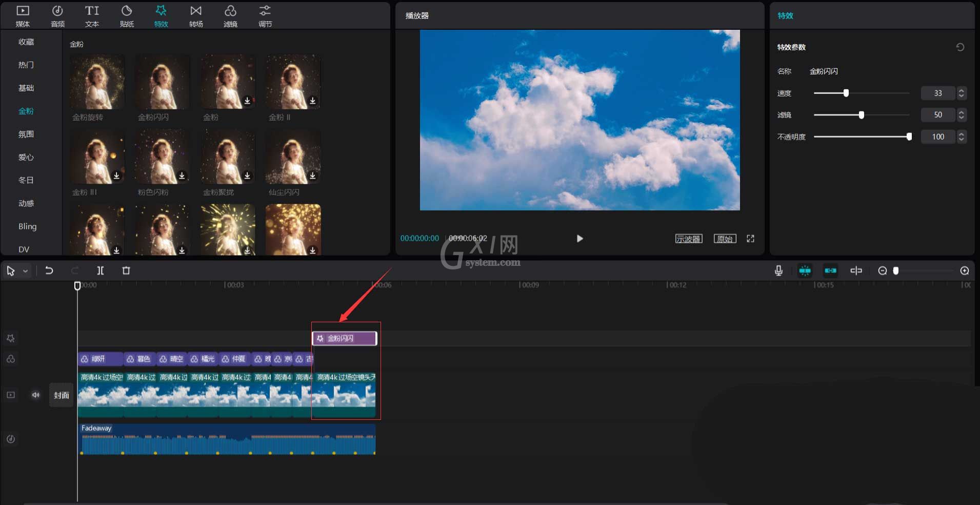Viewport: 980px width, 505px height.
Task: Select the 动感 effect category
Action: (x=26, y=204)
